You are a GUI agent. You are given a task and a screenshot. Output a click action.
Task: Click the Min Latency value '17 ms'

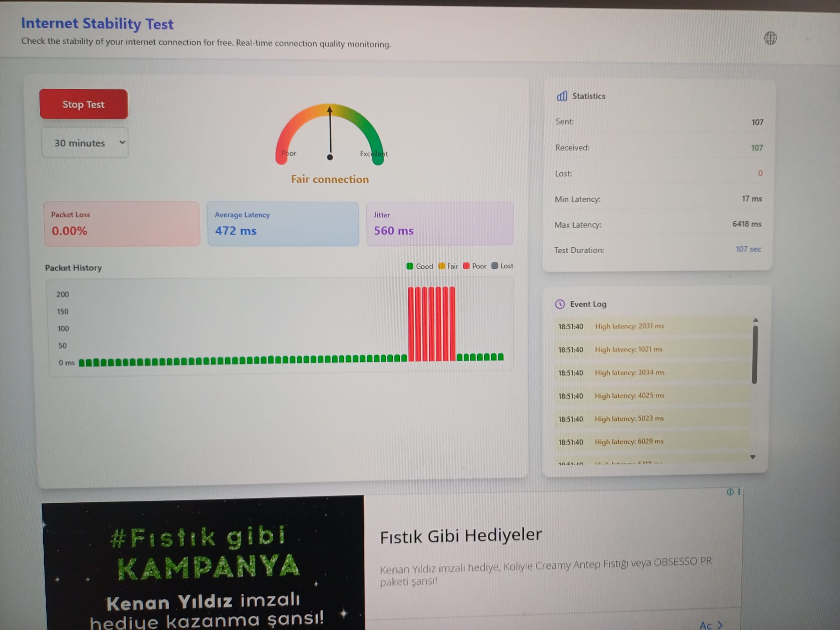[x=752, y=199]
